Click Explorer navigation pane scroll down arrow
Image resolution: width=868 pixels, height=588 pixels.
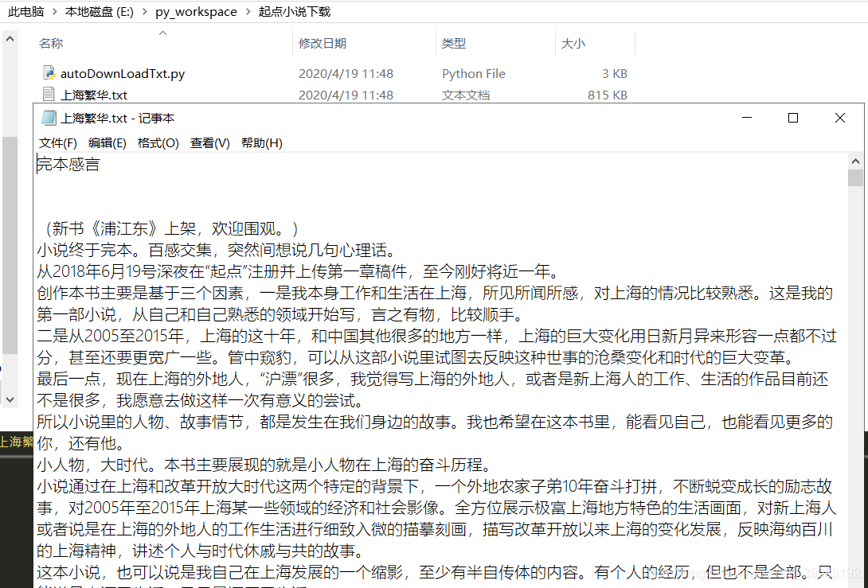click(x=10, y=399)
